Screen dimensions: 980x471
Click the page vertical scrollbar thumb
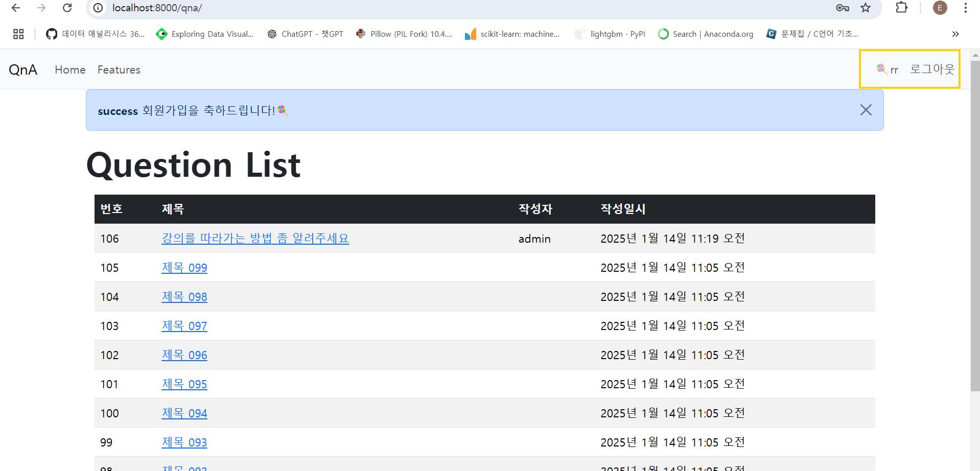[x=975, y=226]
